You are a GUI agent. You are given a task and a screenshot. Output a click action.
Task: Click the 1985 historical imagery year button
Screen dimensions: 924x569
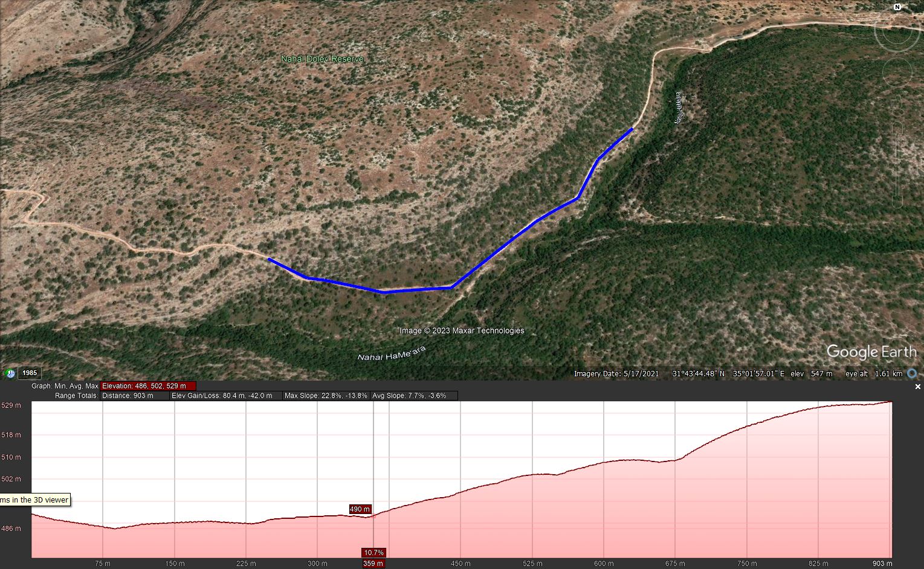(x=30, y=373)
